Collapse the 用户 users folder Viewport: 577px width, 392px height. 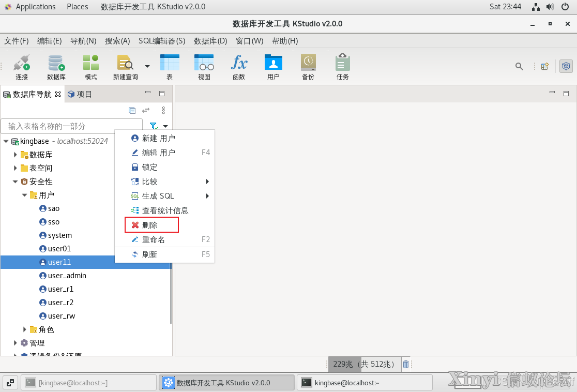pos(24,195)
